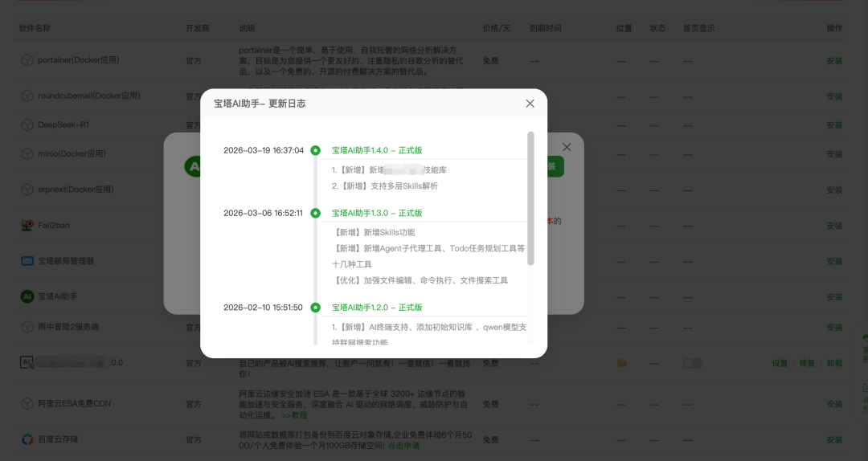The height and width of the screenshot is (461, 868).
Task: Click the AI search icon beside the .0.0 entry
Action: click(27, 363)
